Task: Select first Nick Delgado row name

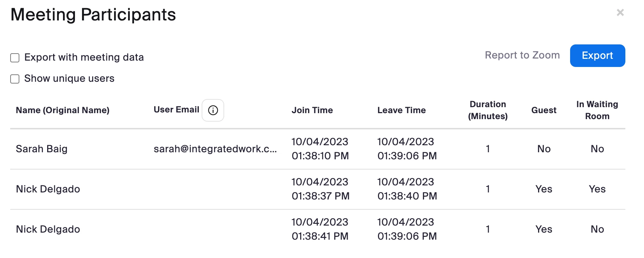Action: pyautogui.click(x=48, y=189)
